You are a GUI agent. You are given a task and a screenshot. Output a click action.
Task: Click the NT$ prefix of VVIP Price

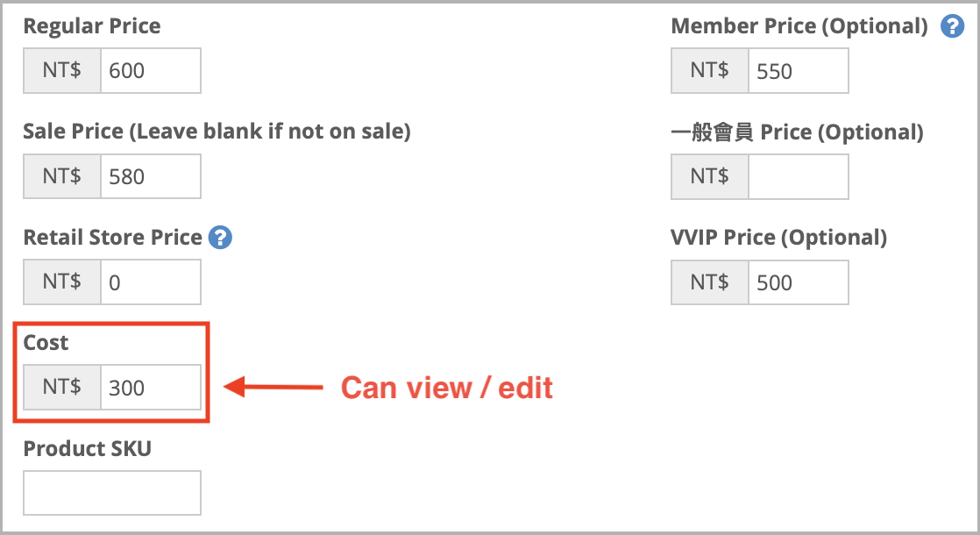point(709,282)
